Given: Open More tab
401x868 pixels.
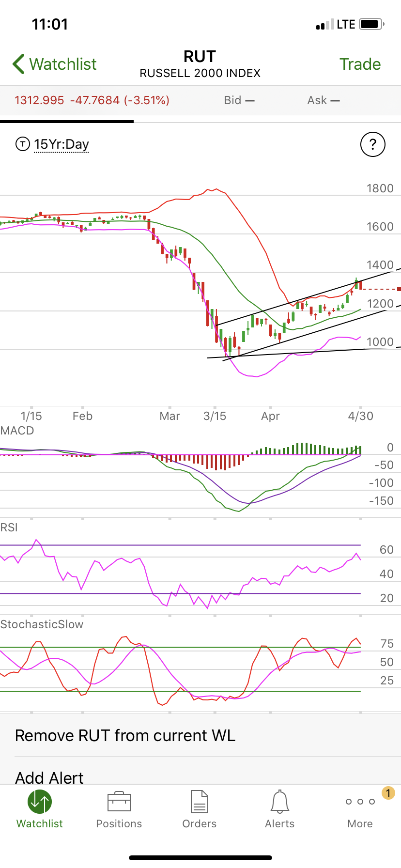Looking at the screenshot, I should (360, 809).
